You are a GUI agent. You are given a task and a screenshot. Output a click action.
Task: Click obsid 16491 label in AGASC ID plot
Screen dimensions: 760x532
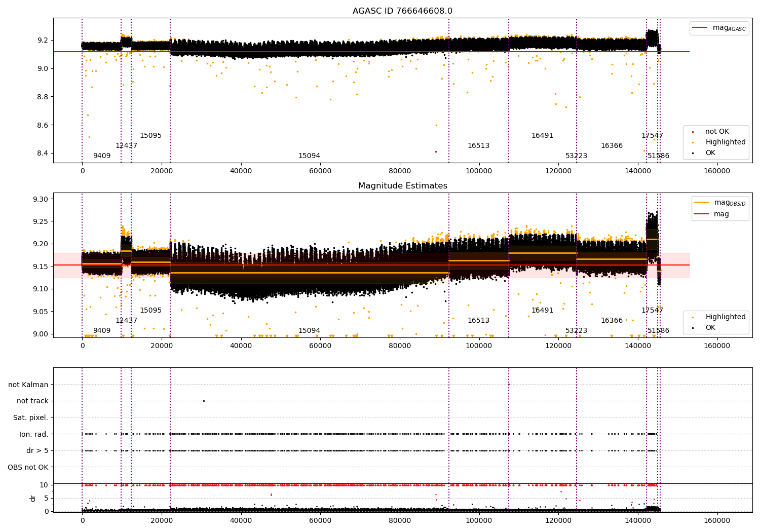pyautogui.click(x=542, y=136)
